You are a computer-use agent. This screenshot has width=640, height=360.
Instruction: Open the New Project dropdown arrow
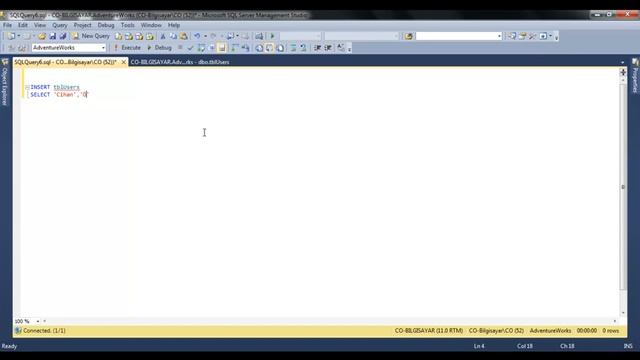point(18,36)
